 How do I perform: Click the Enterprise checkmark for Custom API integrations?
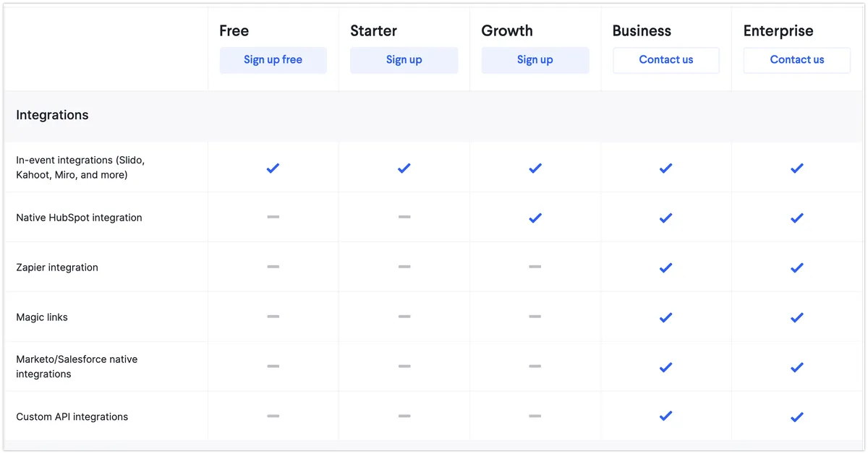point(796,416)
